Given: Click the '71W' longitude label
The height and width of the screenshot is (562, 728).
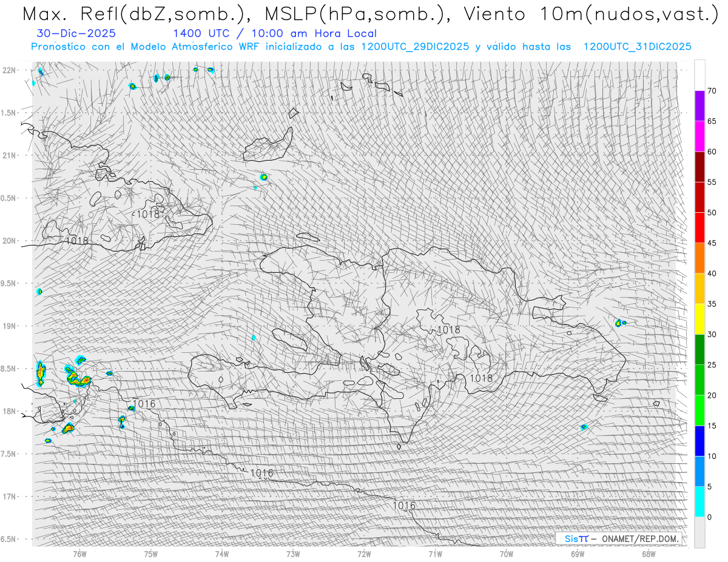Looking at the screenshot, I should 435,554.
